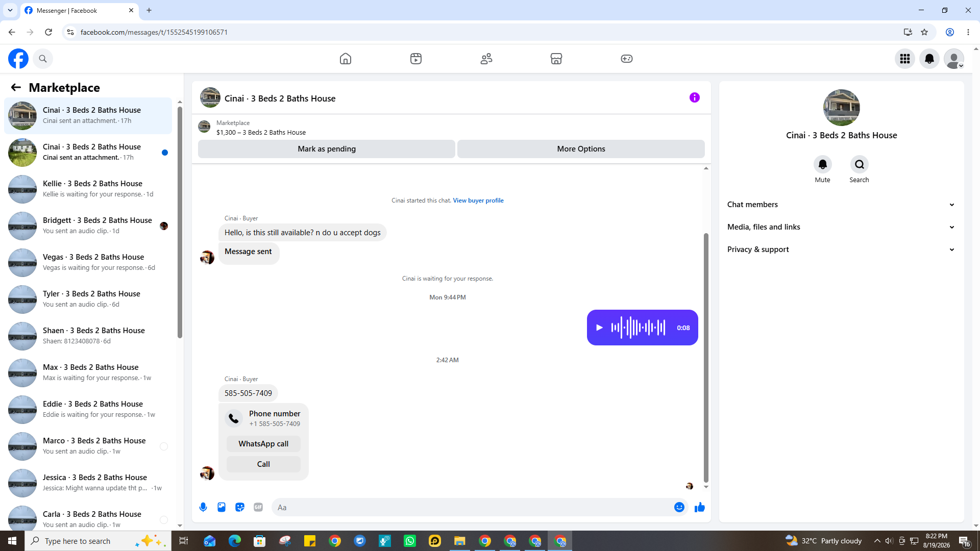Mute this conversation
980x551 pixels.
(823, 164)
